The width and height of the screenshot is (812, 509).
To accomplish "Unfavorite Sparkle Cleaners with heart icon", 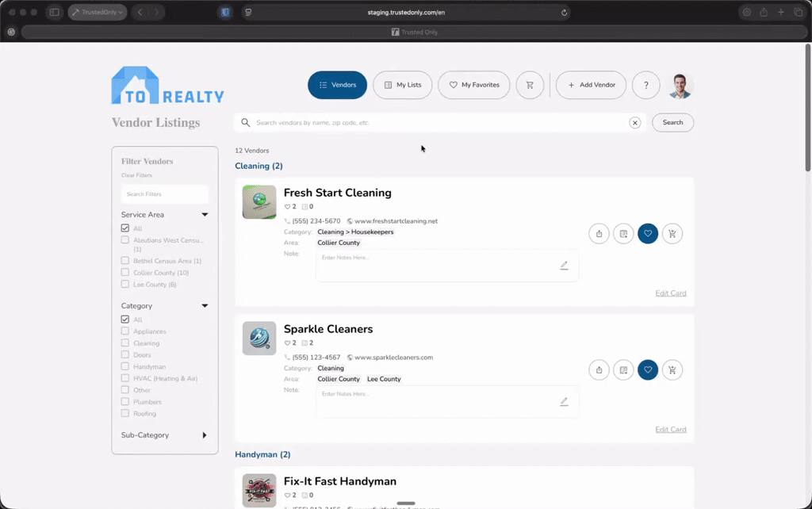I will coord(648,369).
